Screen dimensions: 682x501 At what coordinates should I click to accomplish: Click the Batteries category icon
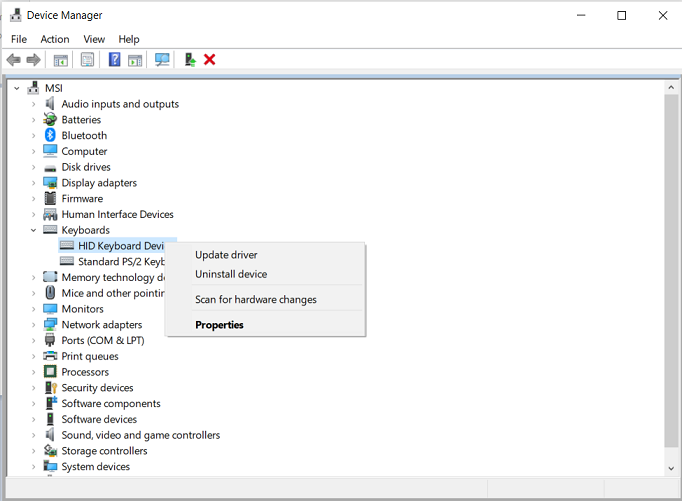[50, 119]
